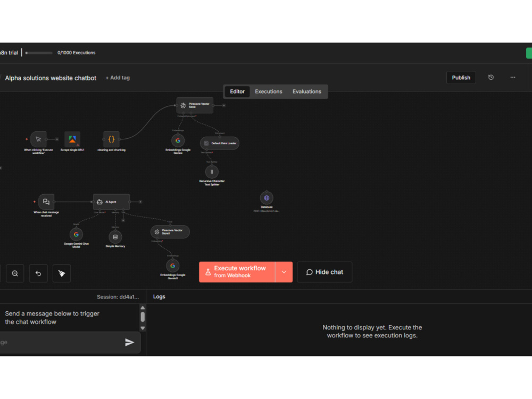Open workflow history icon
This screenshot has height=399, width=532.
491,77
